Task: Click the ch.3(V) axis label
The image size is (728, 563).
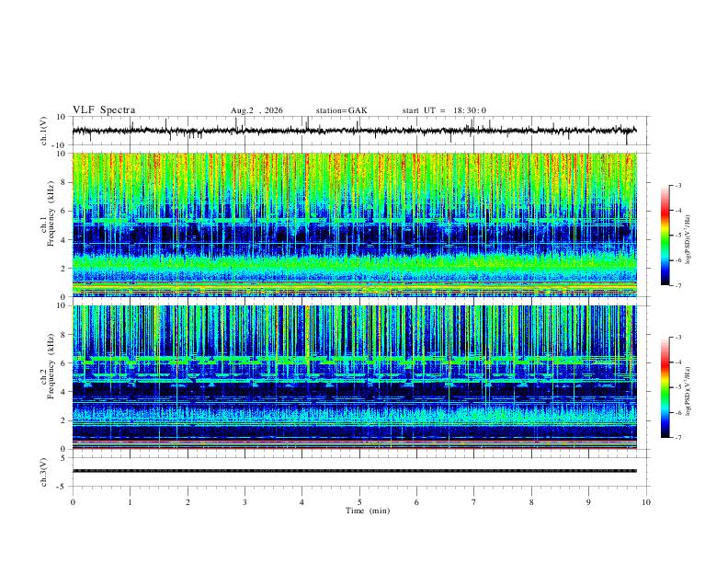Action: pyautogui.click(x=43, y=473)
